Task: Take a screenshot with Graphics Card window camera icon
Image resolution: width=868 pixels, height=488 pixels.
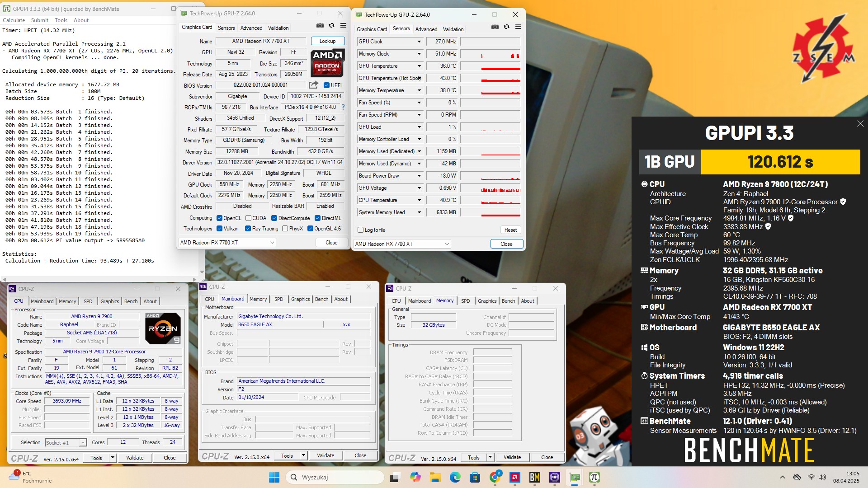Action: (320, 26)
